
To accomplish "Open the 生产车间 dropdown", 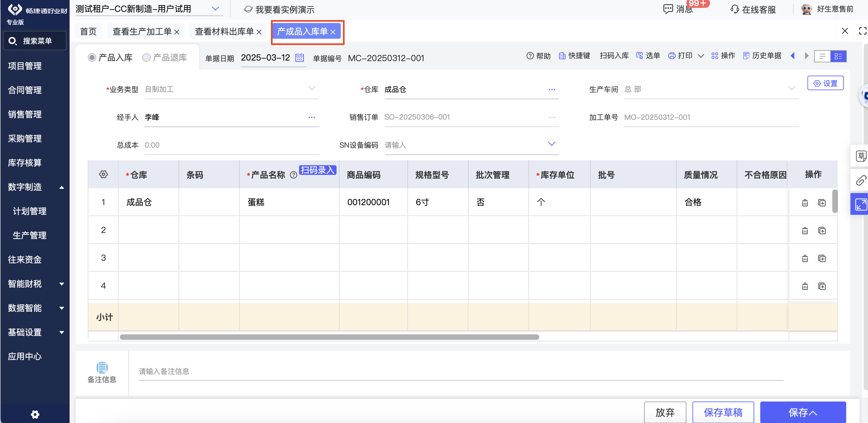I will click(x=791, y=88).
